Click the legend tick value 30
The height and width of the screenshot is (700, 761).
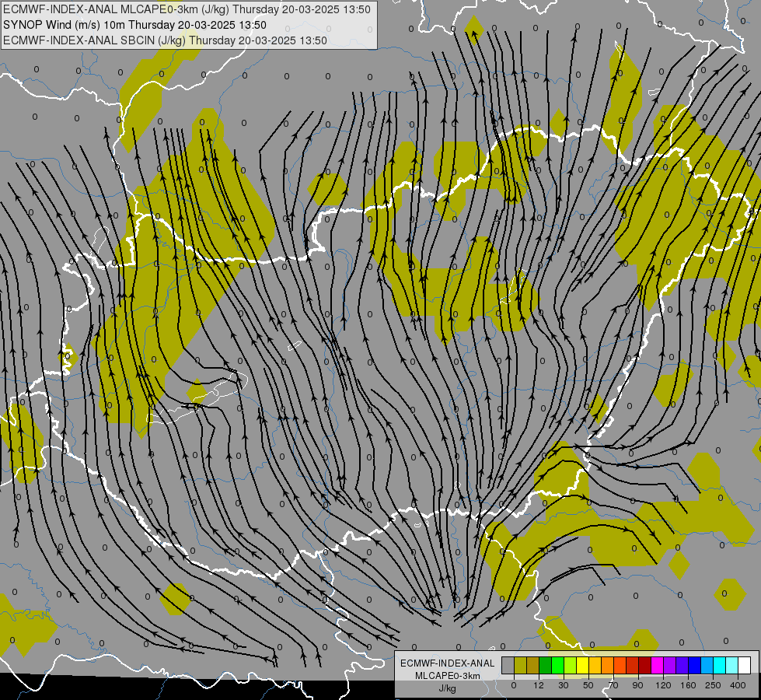pos(564,685)
